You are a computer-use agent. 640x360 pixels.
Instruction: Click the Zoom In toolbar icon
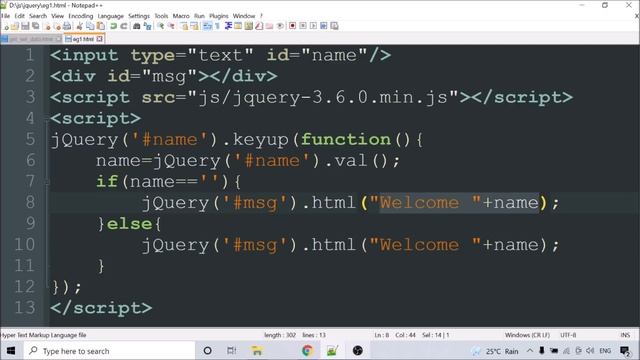point(161,26)
